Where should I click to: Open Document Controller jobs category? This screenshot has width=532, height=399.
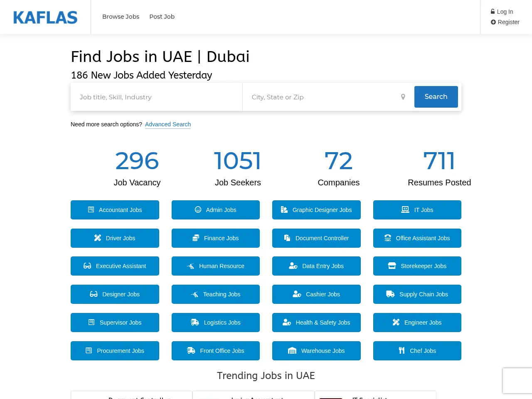316,238
